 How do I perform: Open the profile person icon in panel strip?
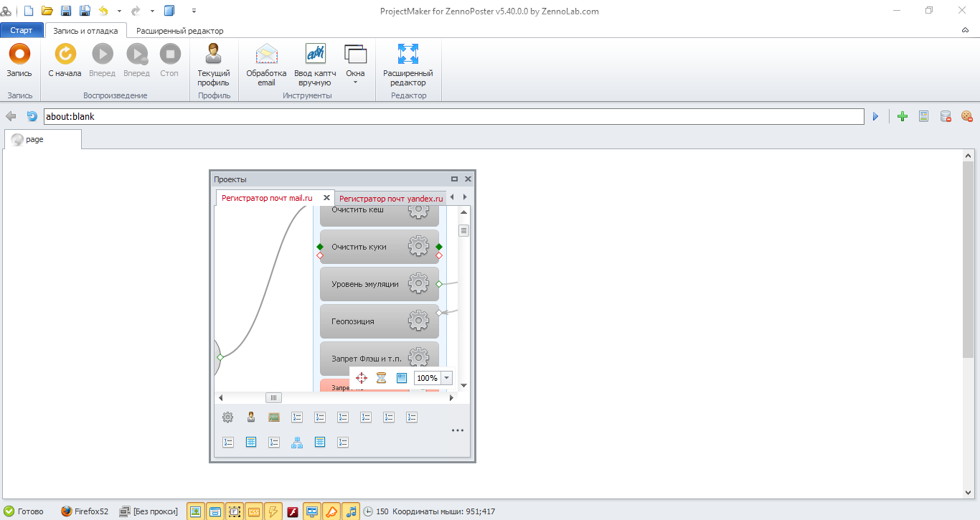251,417
